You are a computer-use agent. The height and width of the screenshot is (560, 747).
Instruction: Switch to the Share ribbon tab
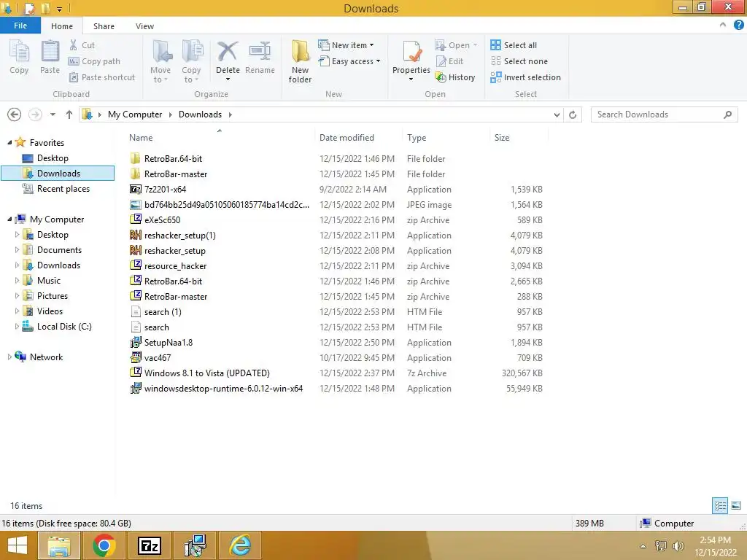[x=104, y=26]
